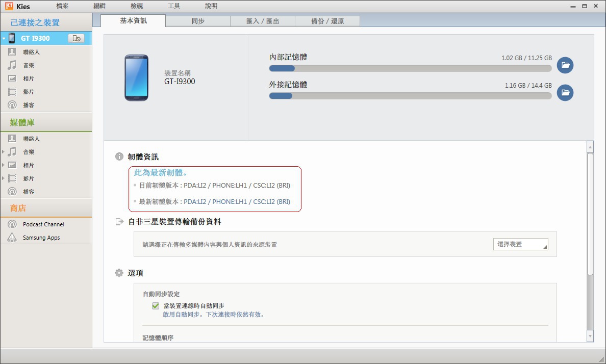
Task: Switch to the 匯入 / 匯出 tab
Action: [262, 21]
